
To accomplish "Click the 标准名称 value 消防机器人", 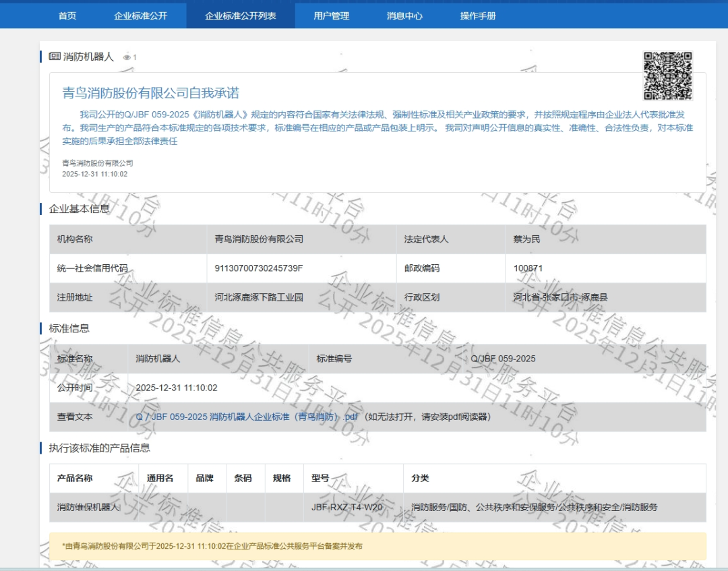I will pyautogui.click(x=157, y=359).
